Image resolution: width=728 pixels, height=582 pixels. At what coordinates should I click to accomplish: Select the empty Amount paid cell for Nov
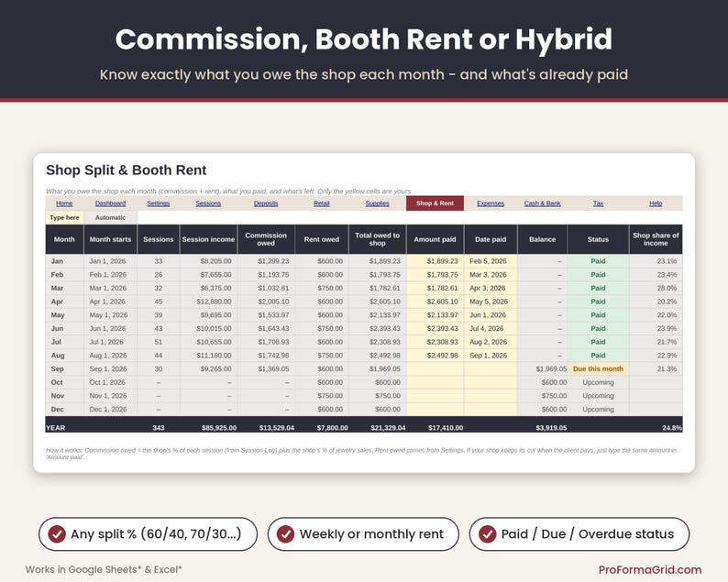(435, 396)
